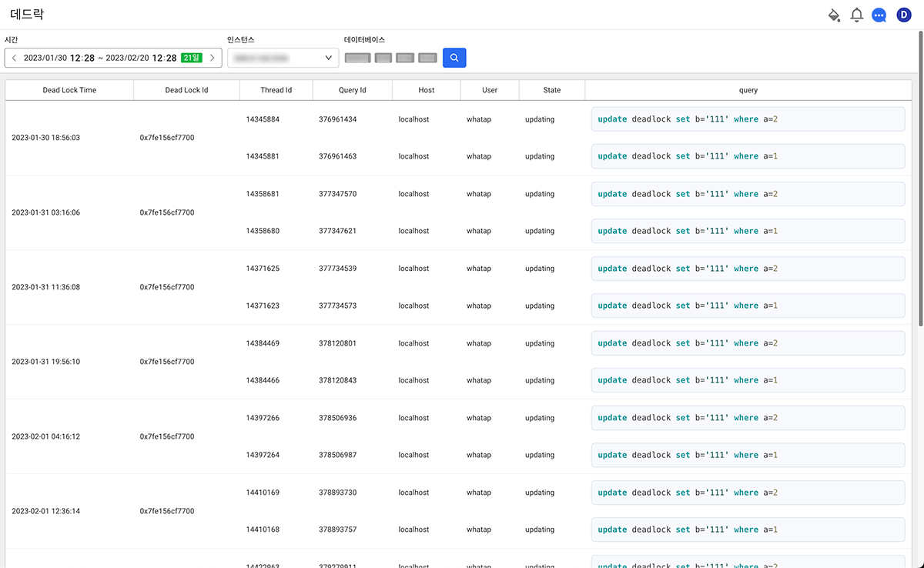This screenshot has height=568, width=924.
Task: Click thread id 14397266
Action: coord(263,418)
